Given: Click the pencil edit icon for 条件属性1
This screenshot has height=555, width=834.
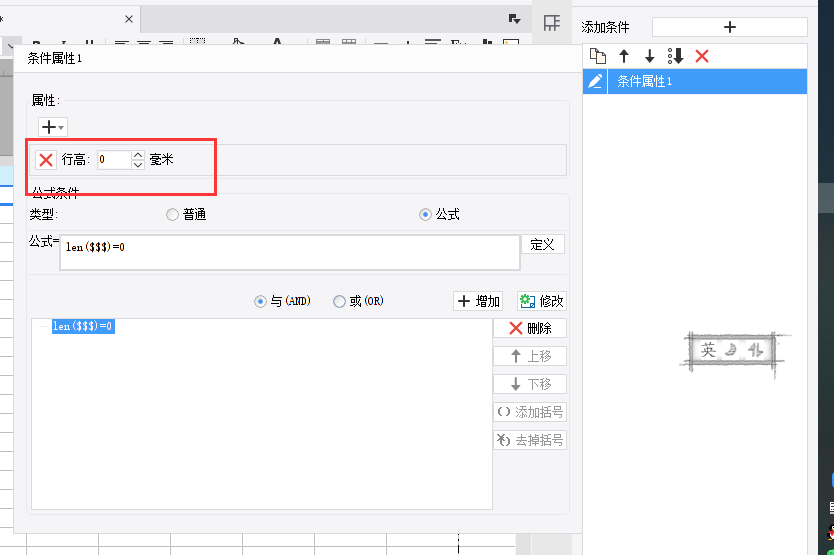Looking at the screenshot, I should [x=595, y=81].
